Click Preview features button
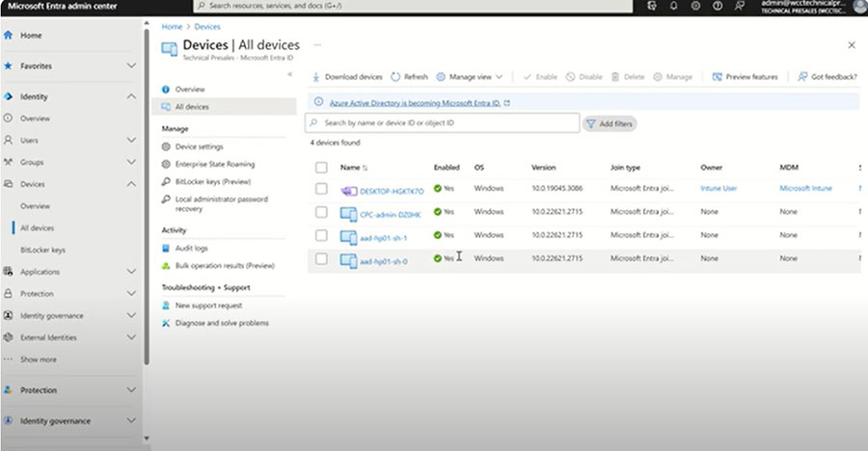The image size is (868, 451). pyautogui.click(x=746, y=77)
